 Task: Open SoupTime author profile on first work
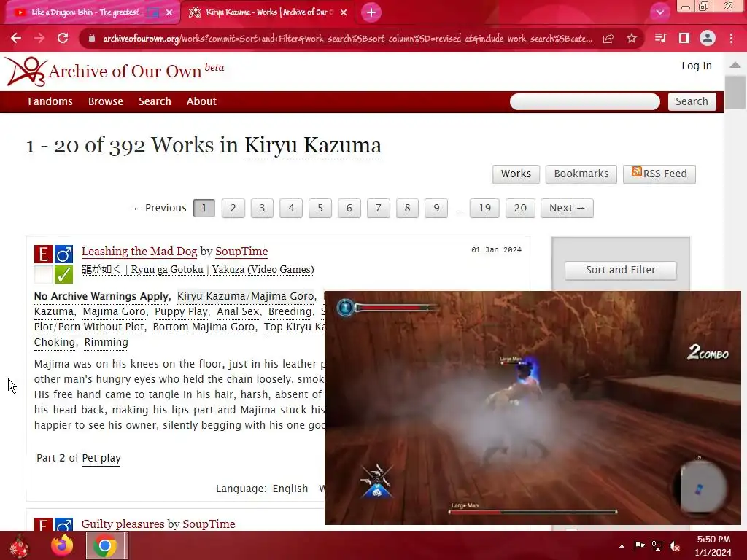[x=241, y=252]
